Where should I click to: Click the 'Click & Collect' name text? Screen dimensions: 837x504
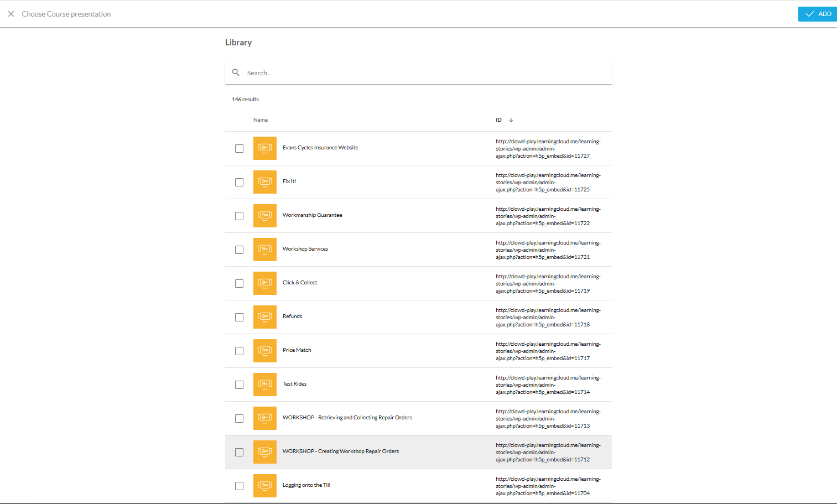[x=300, y=283]
